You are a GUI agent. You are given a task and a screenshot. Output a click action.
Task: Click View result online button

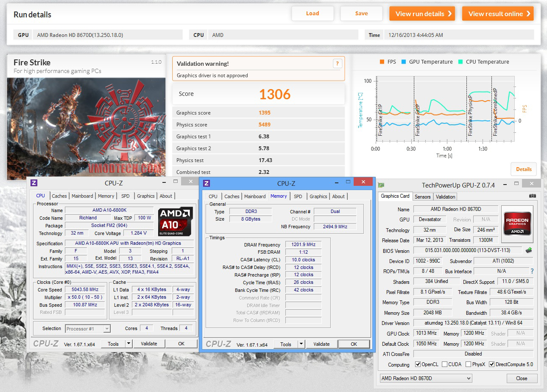coord(498,14)
